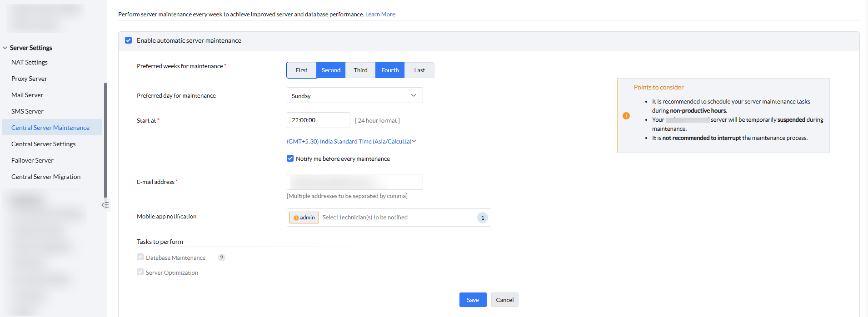The height and width of the screenshot is (317, 868).
Task: Open NAT Settings in the sidebar
Action: point(30,62)
